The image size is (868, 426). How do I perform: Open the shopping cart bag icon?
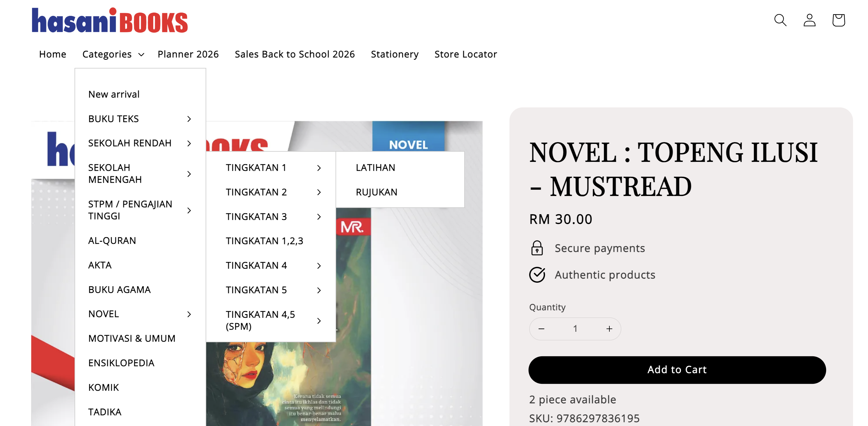(838, 20)
